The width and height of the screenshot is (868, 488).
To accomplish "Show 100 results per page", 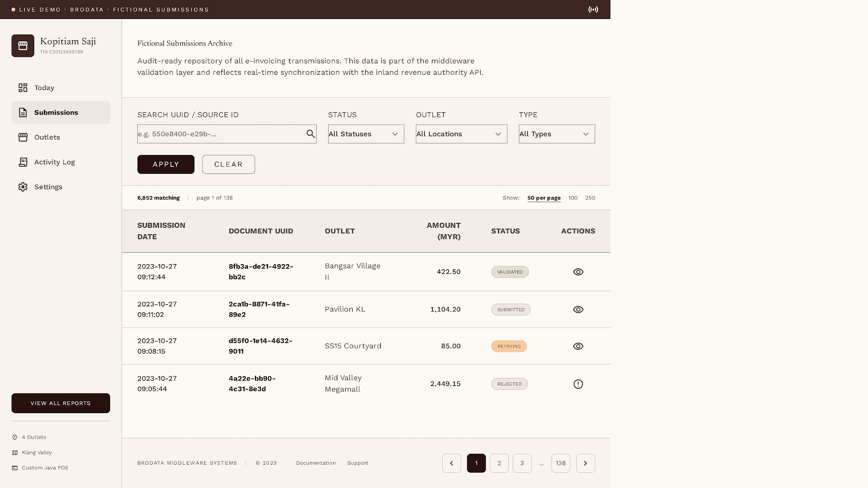I will pos(573,198).
